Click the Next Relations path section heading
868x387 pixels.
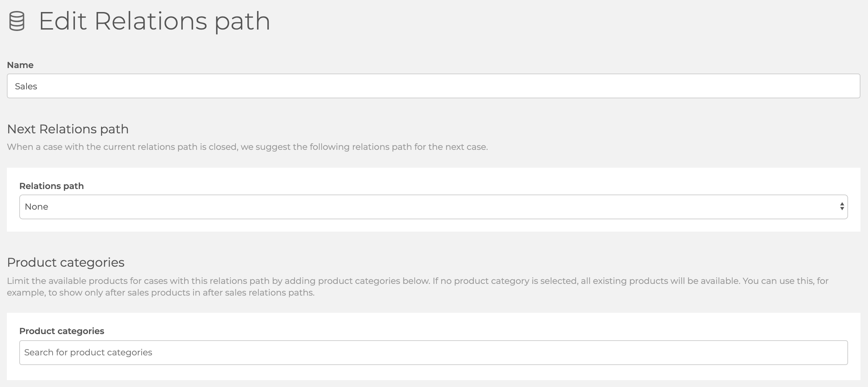pos(68,129)
